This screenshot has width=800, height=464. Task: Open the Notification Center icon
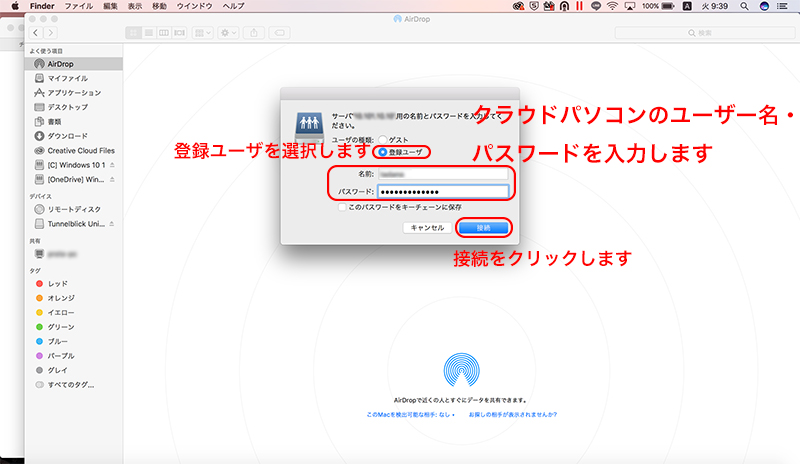(782, 6)
